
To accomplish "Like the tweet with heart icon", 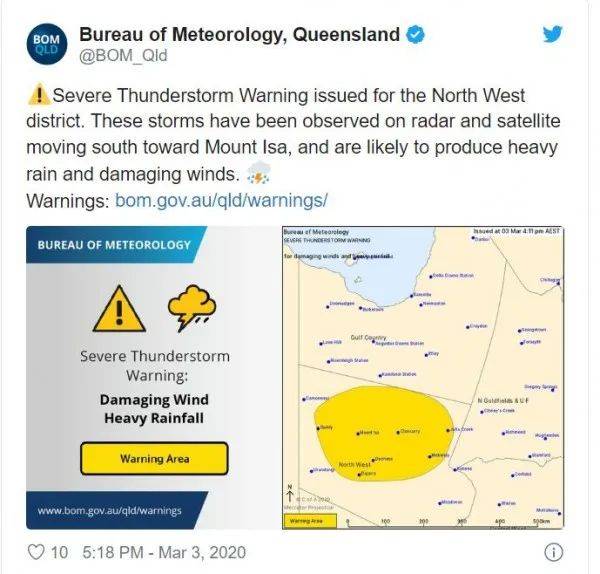I will (36, 552).
